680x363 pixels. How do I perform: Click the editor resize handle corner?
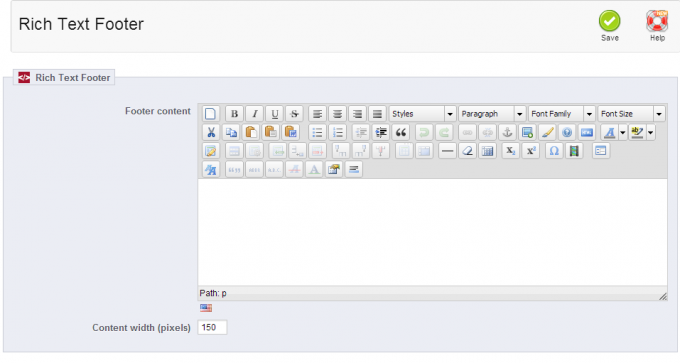(x=663, y=297)
